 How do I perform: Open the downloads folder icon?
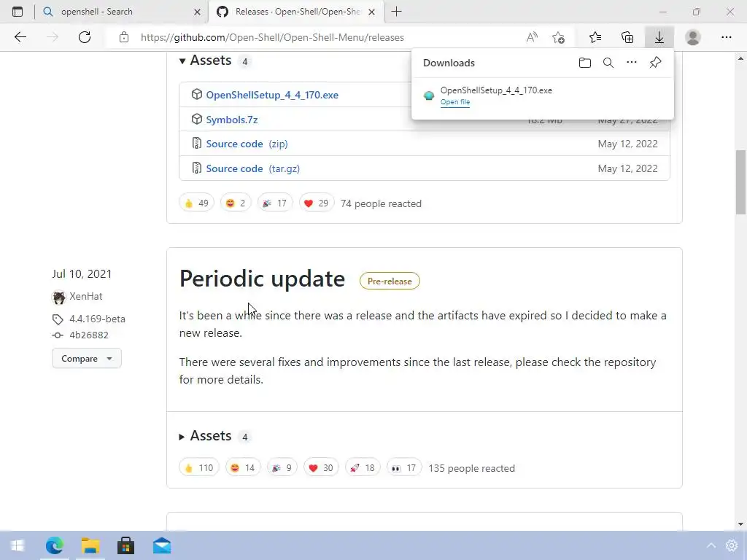coord(585,63)
